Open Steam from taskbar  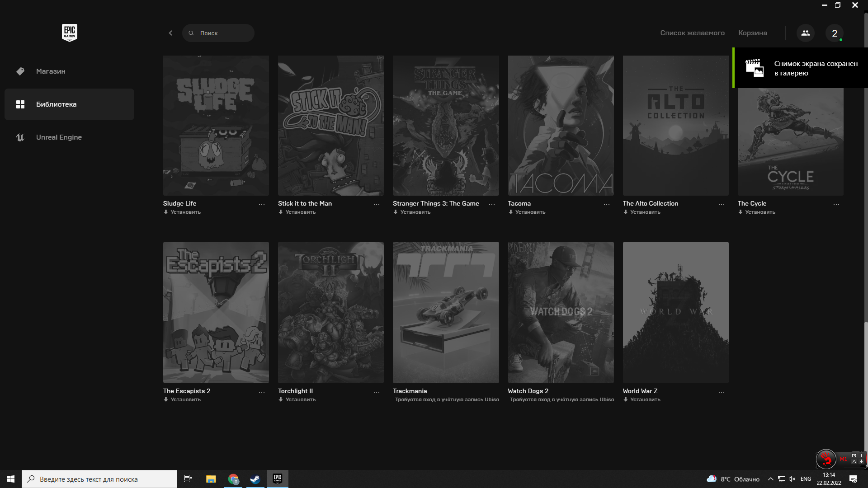255,479
